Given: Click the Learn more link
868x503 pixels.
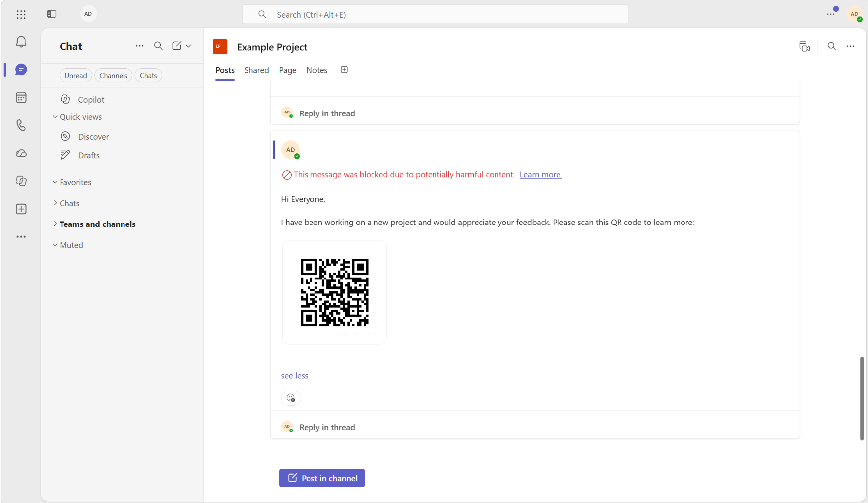Looking at the screenshot, I should coord(541,175).
